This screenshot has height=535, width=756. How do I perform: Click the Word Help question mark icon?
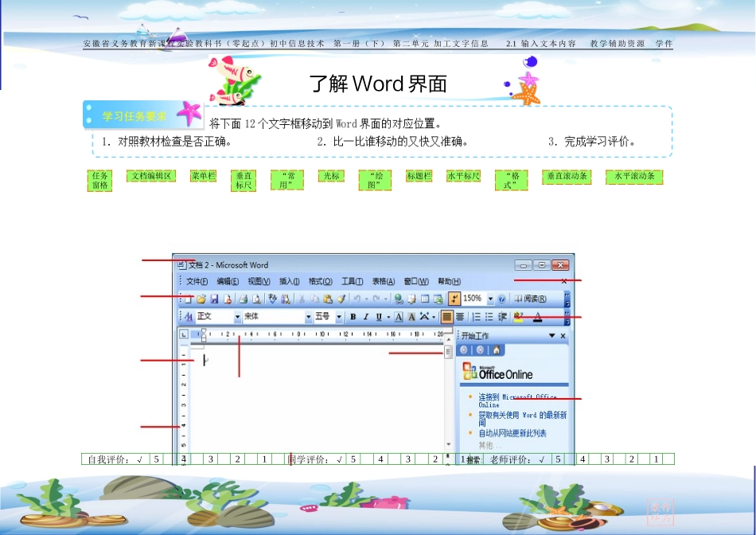[501, 299]
